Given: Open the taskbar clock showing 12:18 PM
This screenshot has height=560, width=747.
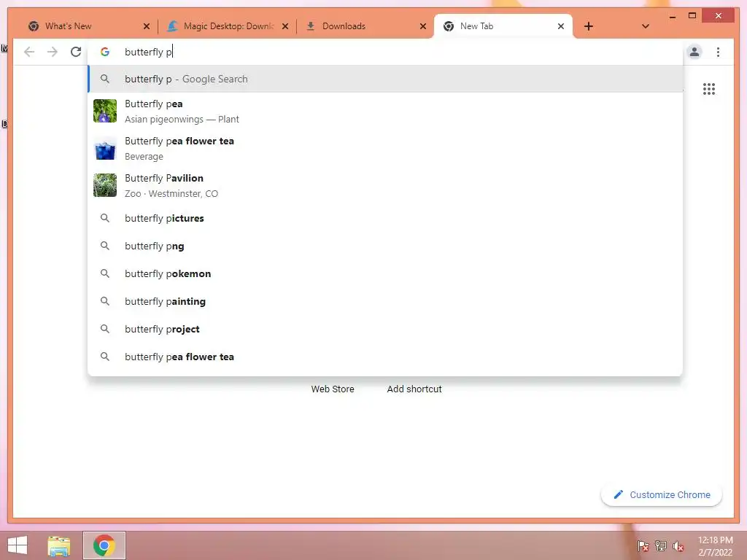Looking at the screenshot, I should [715, 546].
